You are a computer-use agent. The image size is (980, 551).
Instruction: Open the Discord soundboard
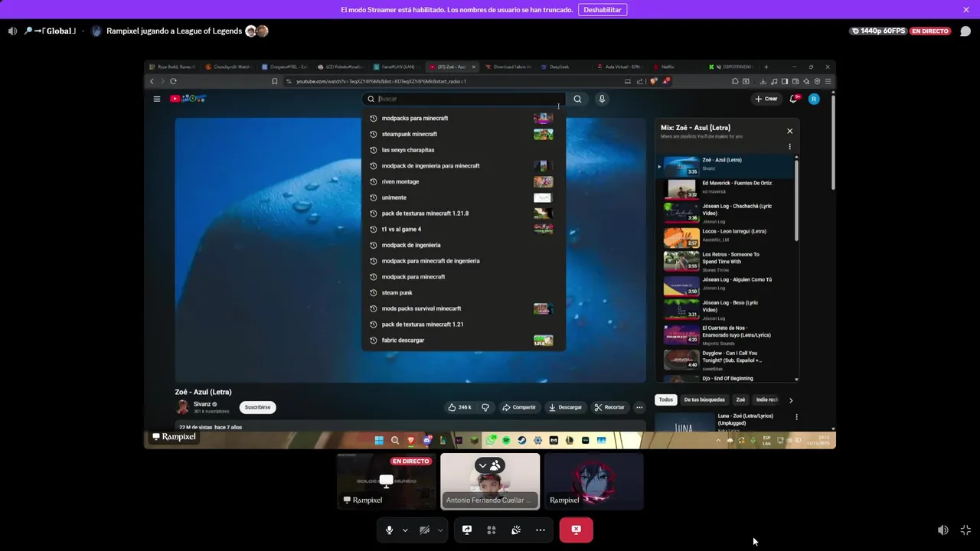[x=516, y=530]
